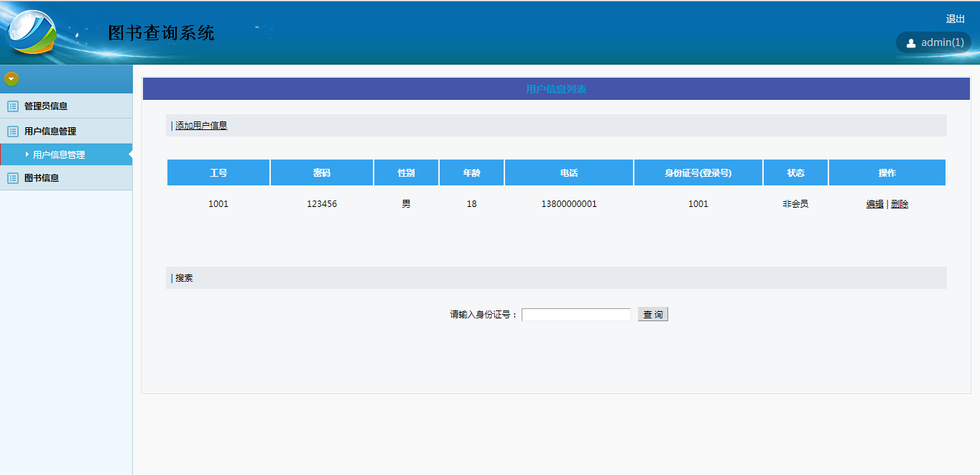The width and height of the screenshot is (980, 475).
Task: Click the 请输入身份证号 label
Action: 484,315
